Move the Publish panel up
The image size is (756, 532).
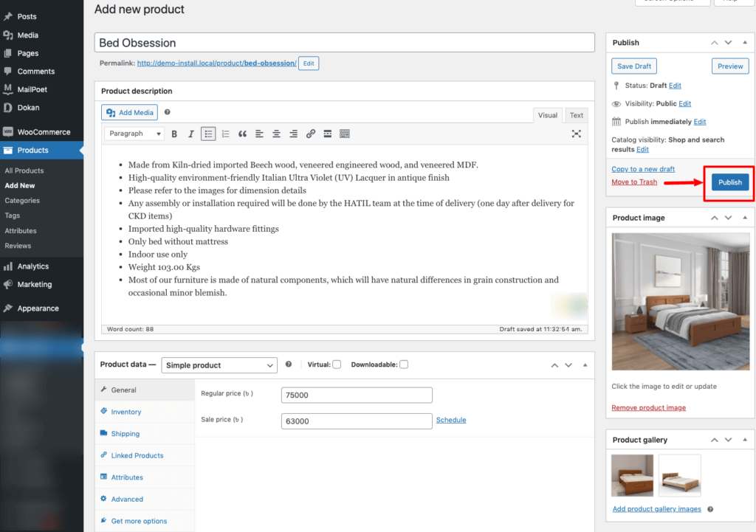[x=714, y=43]
